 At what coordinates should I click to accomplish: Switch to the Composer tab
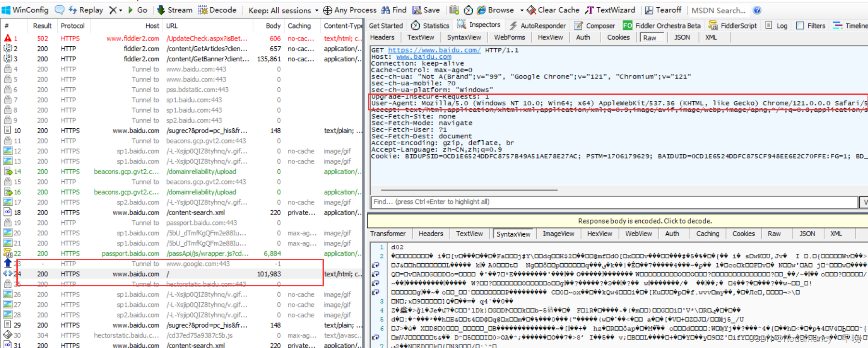coord(595,26)
